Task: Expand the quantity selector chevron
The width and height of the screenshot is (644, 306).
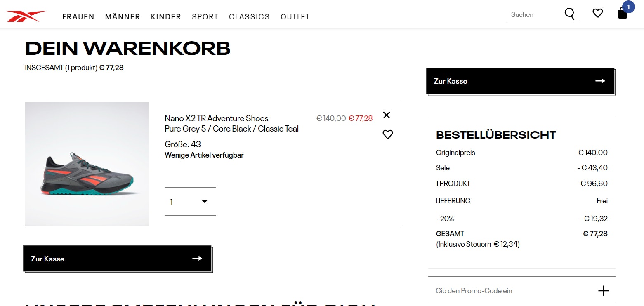Action: click(204, 201)
